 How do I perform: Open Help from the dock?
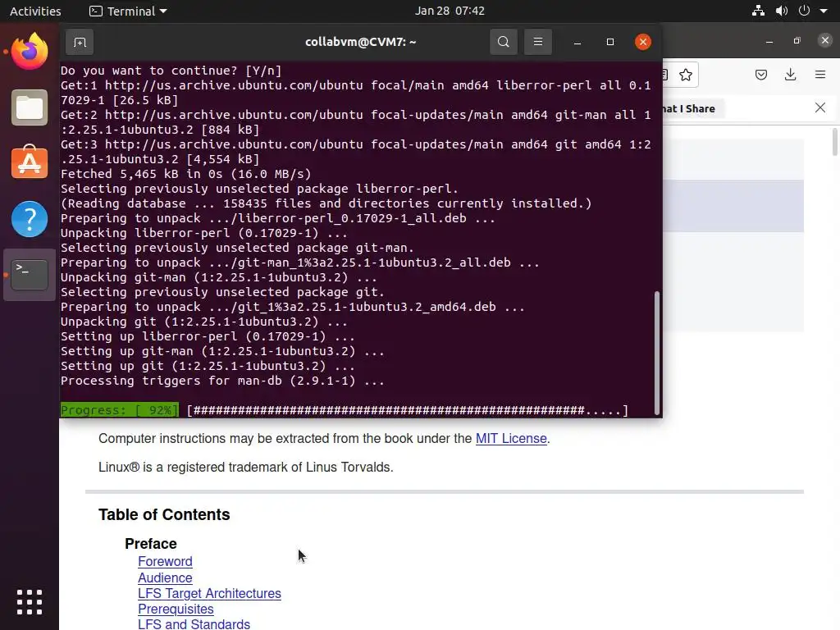[30, 218]
